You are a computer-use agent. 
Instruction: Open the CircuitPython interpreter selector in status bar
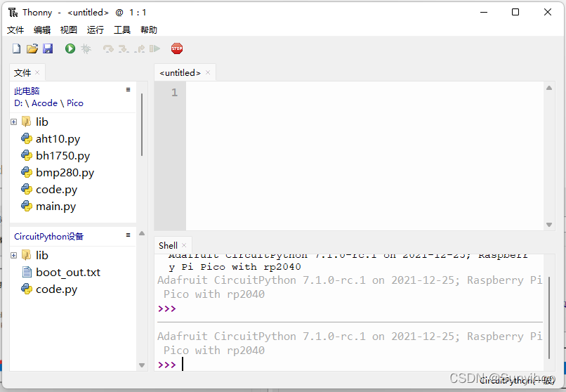click(x=517, y=380)
